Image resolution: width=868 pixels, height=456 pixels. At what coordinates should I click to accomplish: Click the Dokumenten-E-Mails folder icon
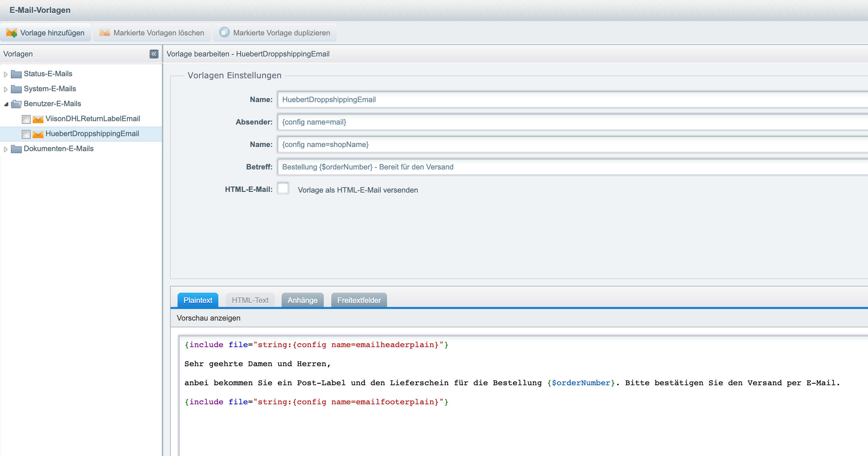16,149
